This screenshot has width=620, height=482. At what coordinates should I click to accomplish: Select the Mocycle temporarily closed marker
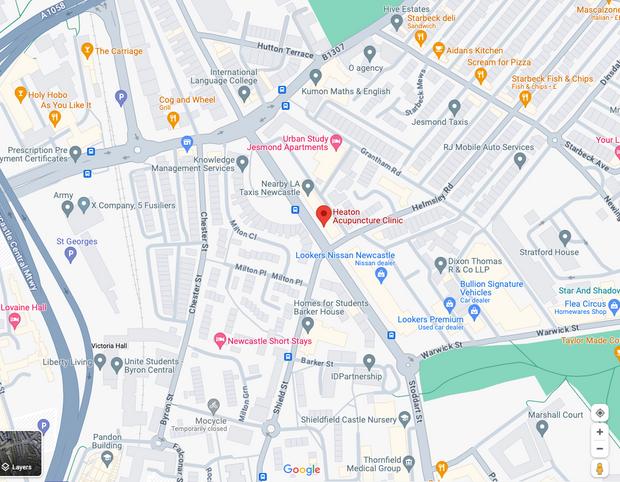[x=214, y=407]
